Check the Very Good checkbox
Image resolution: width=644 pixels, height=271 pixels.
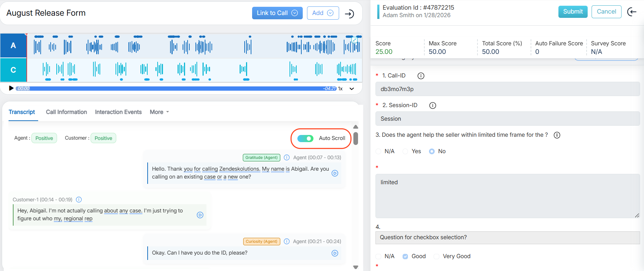coord(436,256)
